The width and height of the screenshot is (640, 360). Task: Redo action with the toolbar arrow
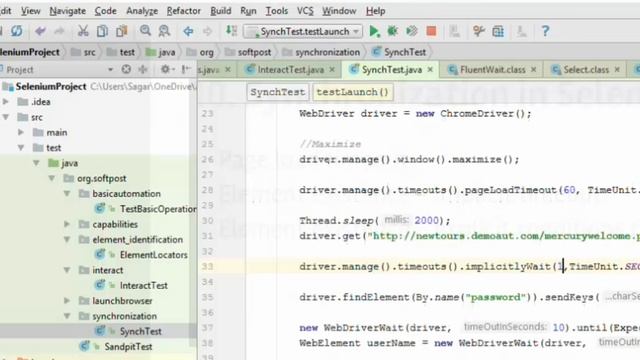[59, 31]
